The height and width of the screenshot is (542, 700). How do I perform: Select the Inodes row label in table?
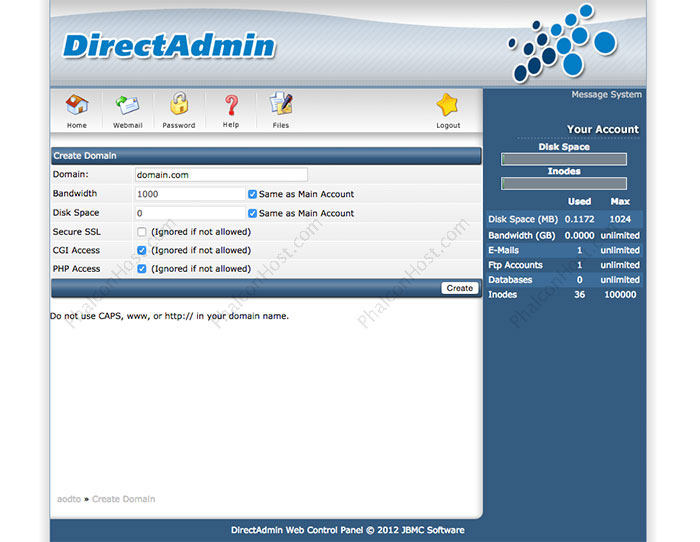click(503, 295)
